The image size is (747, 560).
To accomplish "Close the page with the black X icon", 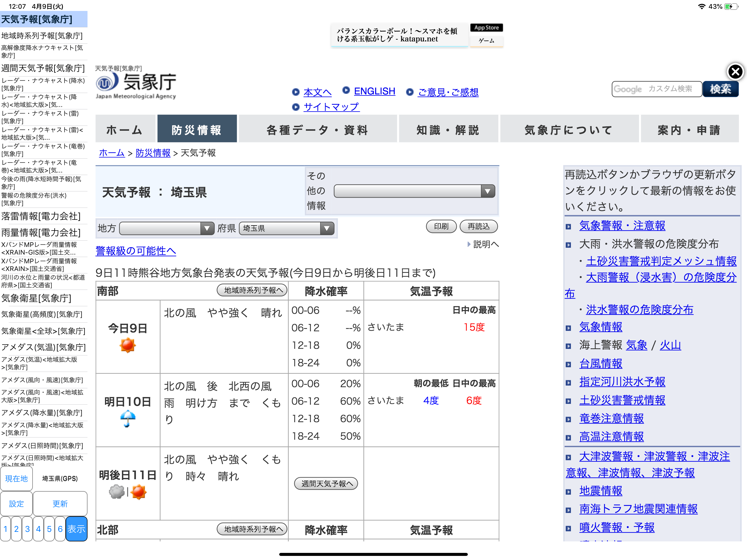I will (x=735, y=72).
